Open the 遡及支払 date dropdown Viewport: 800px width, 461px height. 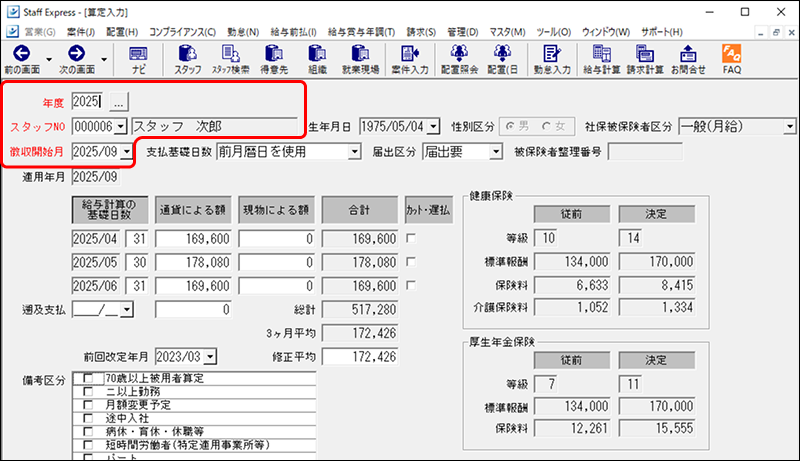tap(127, 310)
